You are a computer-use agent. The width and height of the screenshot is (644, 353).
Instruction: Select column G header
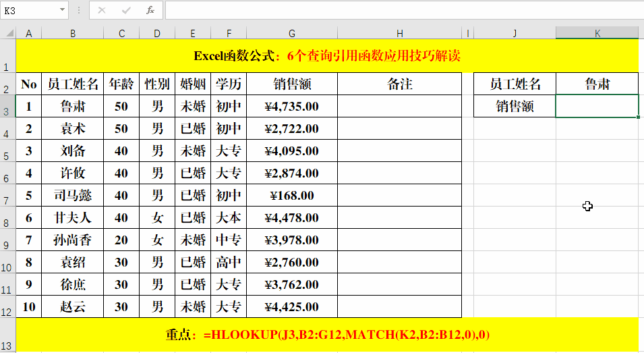coord(292,33)
